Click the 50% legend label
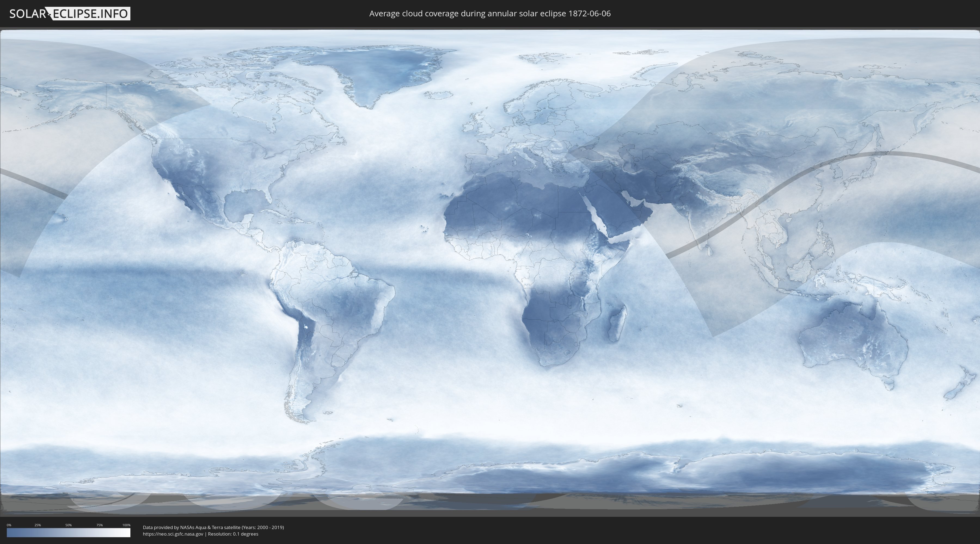980x544 pixels. tap(69, 525)
